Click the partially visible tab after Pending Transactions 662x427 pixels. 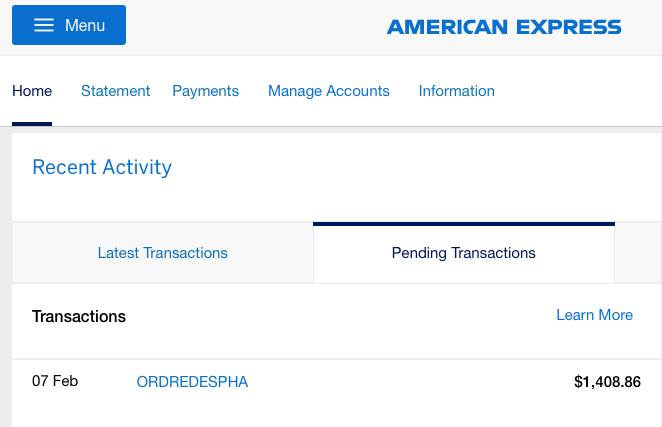[638, 253]
